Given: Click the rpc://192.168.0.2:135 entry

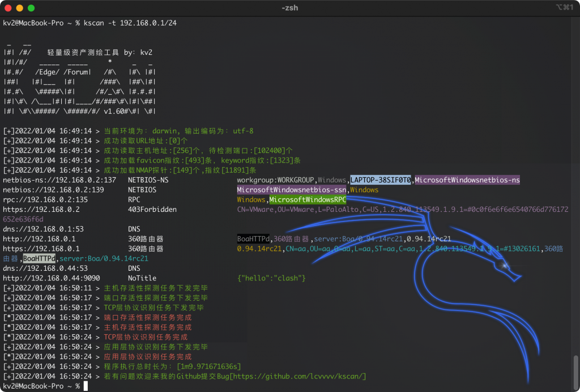Looking at the screenshot, I should 45,200.
